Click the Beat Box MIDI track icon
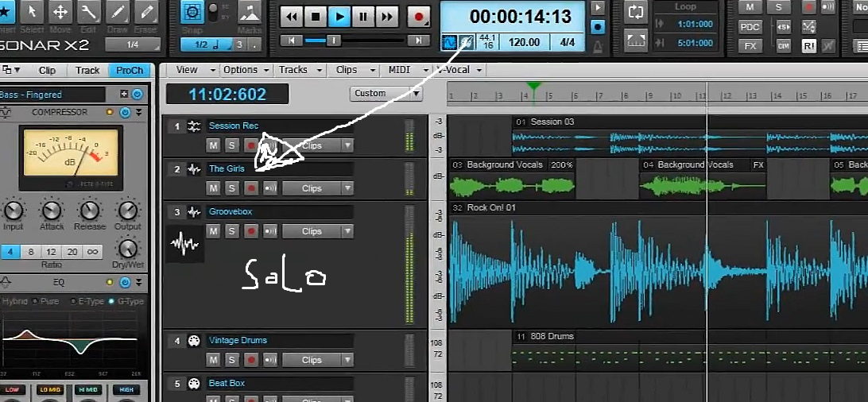The width and height of the screenshot is (868, 402). [x=194, y=384]
